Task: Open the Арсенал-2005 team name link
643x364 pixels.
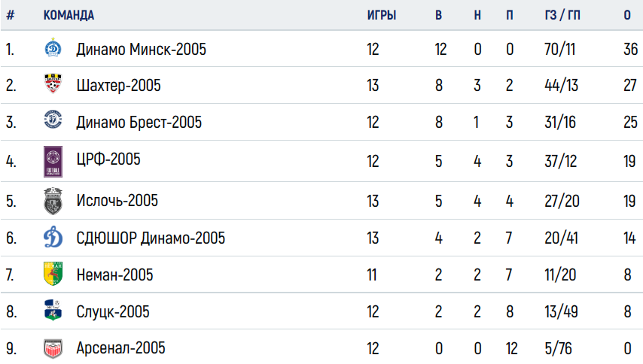Action: click(x=120, y=348)
